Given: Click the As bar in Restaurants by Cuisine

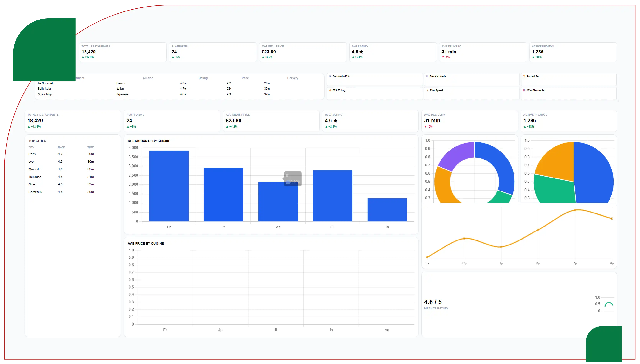Looking at the screenshot, I should 278,201.
